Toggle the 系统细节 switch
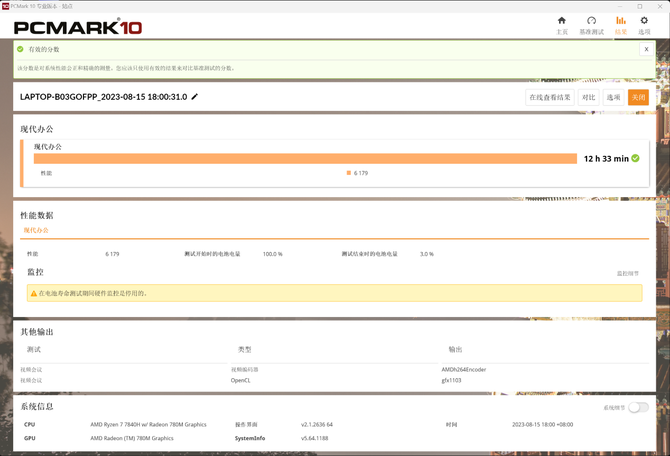 click(x=638, y=407)
